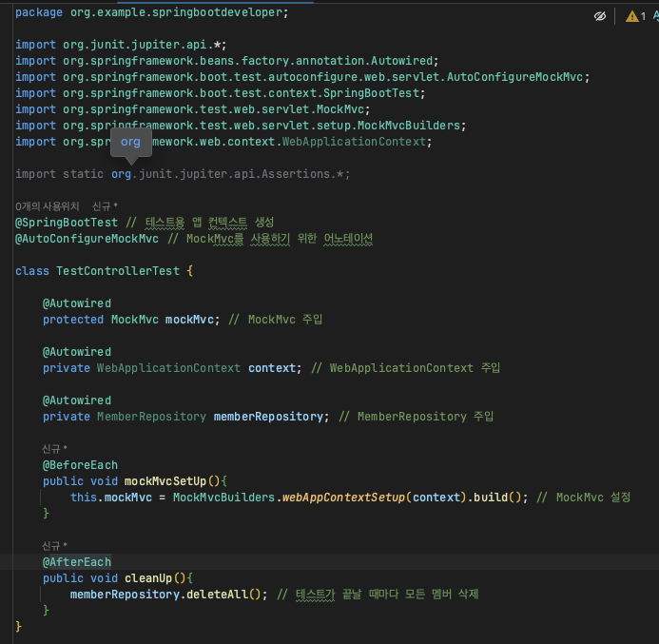Click the 'protected' keyword
Screen dimensions: 659x644
[x=73, y=320]
